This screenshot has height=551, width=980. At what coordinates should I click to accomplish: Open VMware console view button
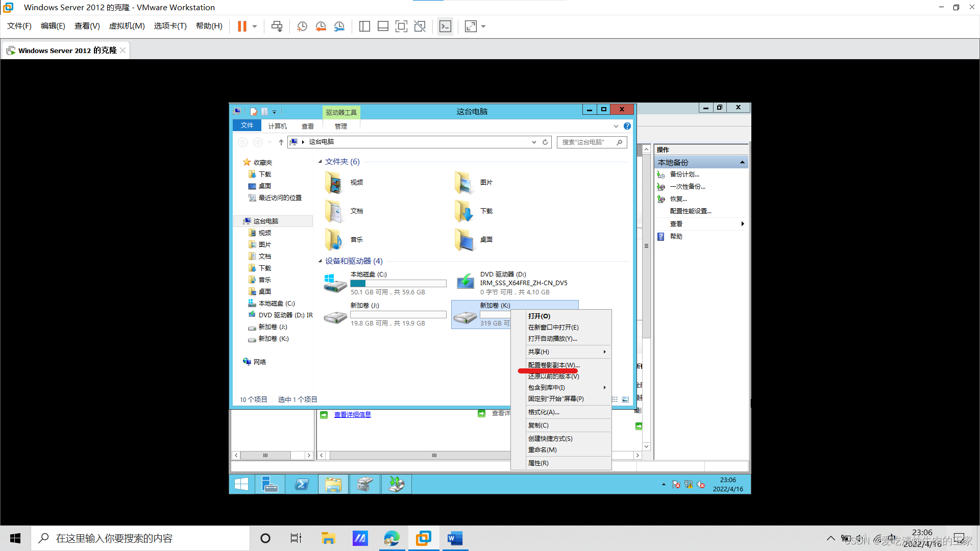[445, 26]
